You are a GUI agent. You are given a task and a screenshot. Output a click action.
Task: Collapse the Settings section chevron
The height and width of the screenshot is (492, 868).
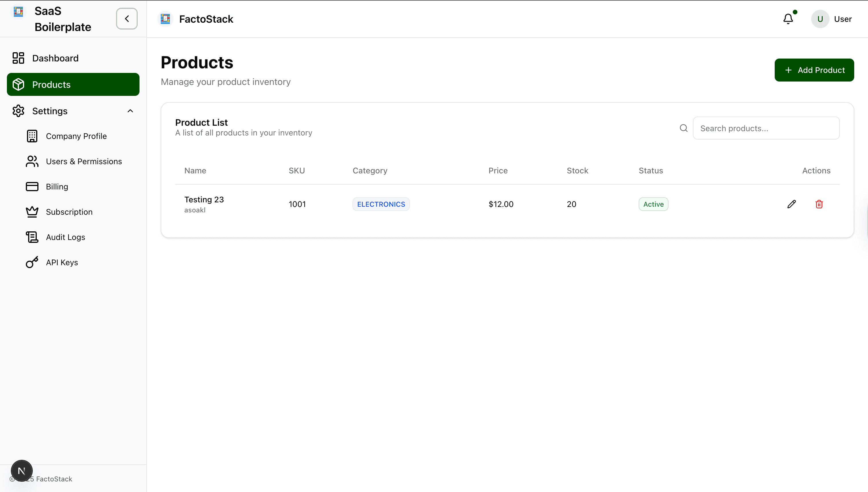click(130, 111)
